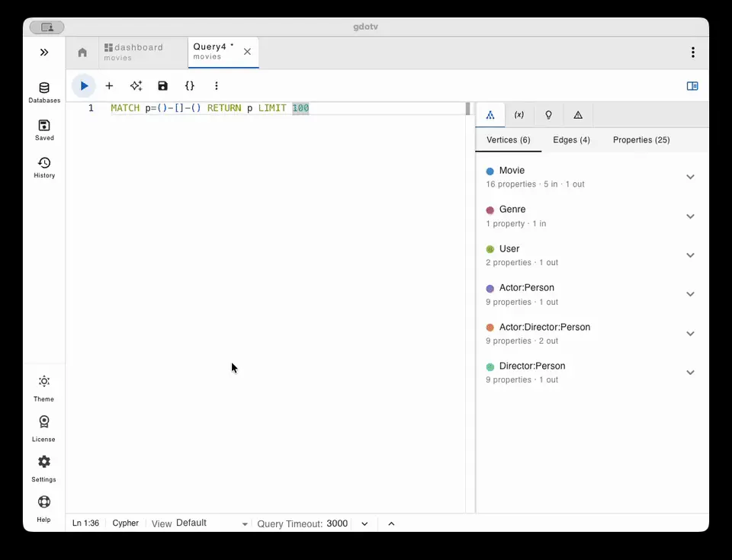Open the History panel in the sidebar
This screenshot has width=732, height=560.
(44, 167)
